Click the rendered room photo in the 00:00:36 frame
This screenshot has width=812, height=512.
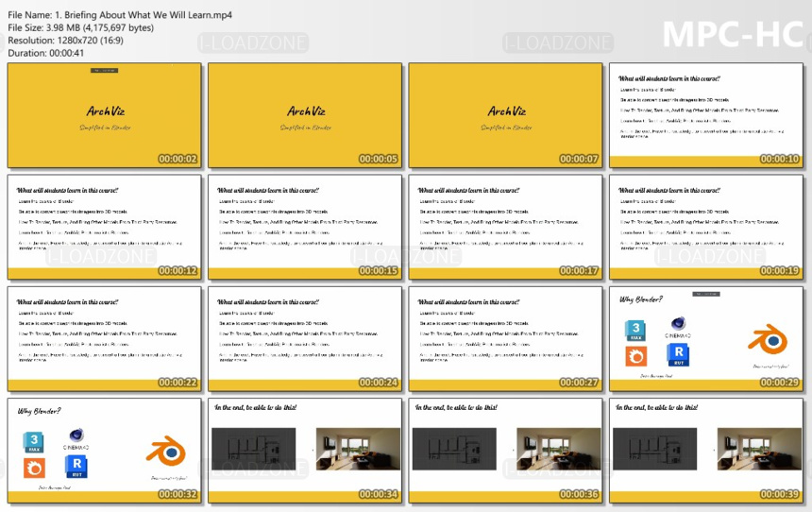point(559,449)
